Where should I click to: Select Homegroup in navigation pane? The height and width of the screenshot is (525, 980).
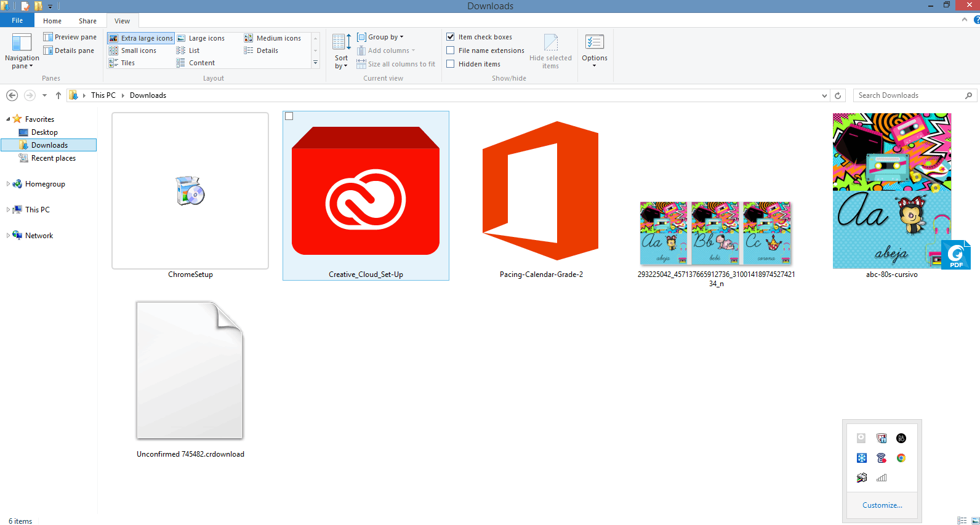click(45, 184)
